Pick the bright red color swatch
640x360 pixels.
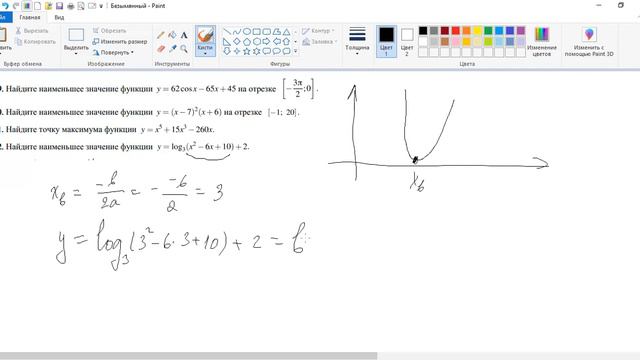(456, 31)
